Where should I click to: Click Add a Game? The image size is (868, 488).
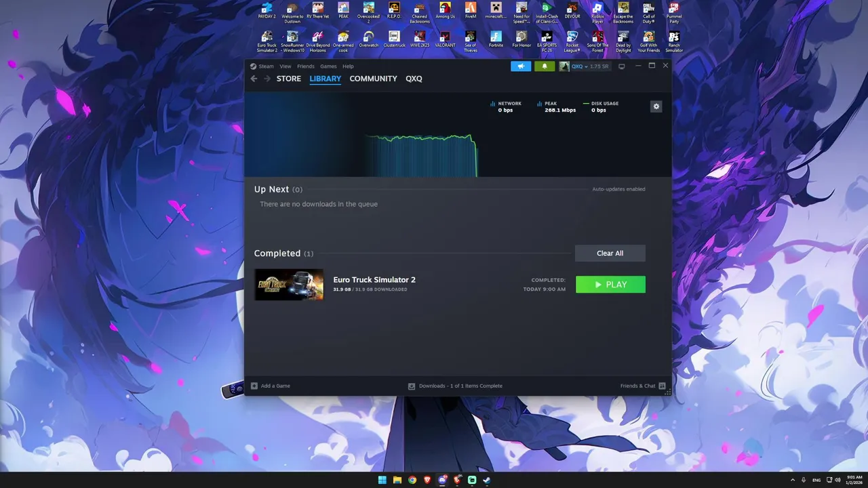(271, 386)
